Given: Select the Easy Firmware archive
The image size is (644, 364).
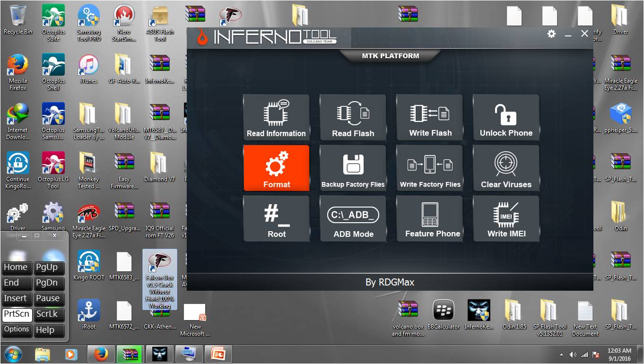Looking at the screenshot, I should coord(124,170).
